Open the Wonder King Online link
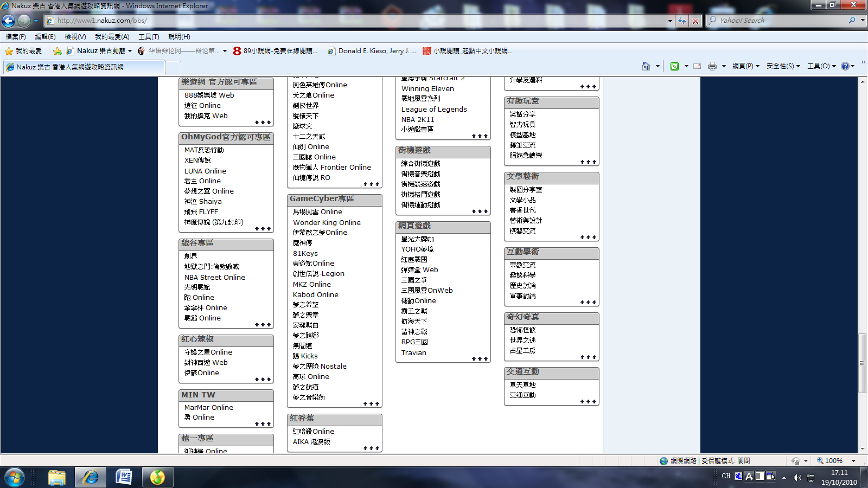The image size is (868, 488). coord(327,222)
